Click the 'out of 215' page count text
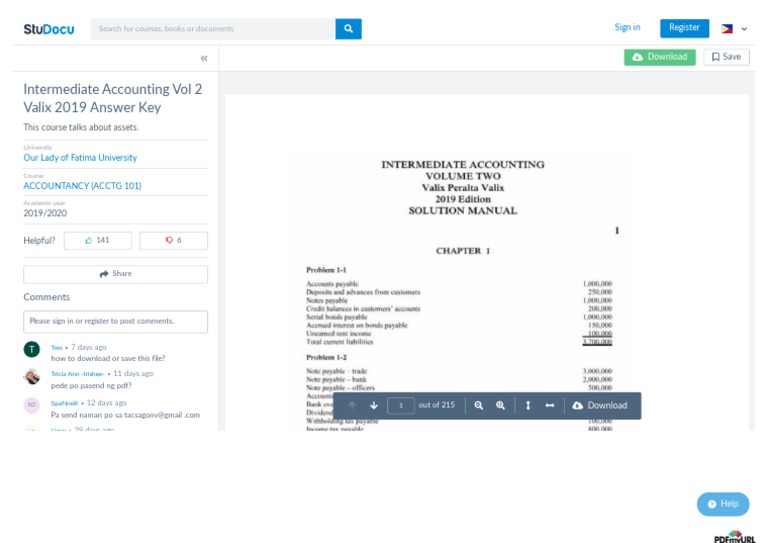This screenshot has width=768, height=543. 436,405
